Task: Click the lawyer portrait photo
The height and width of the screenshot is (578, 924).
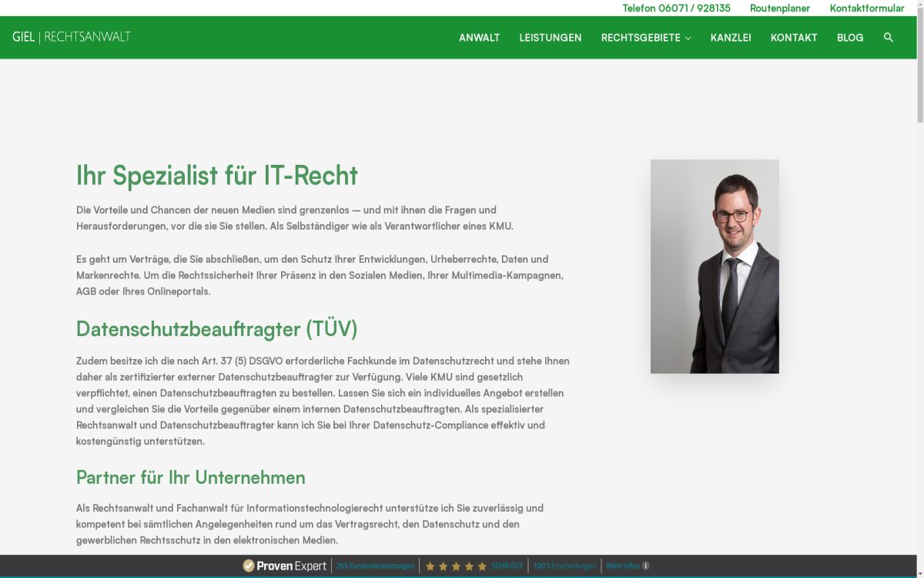Action: pyautogui.click(x=715, y=266)
